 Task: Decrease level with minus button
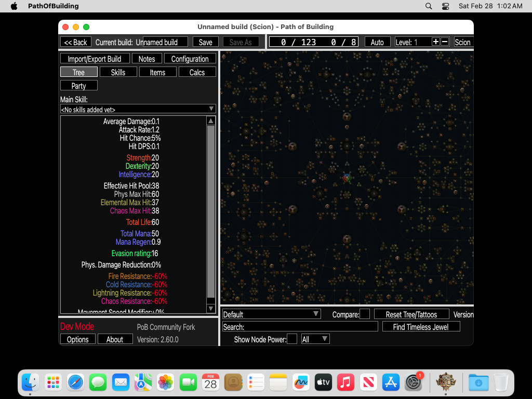click(x=445, y=42)
